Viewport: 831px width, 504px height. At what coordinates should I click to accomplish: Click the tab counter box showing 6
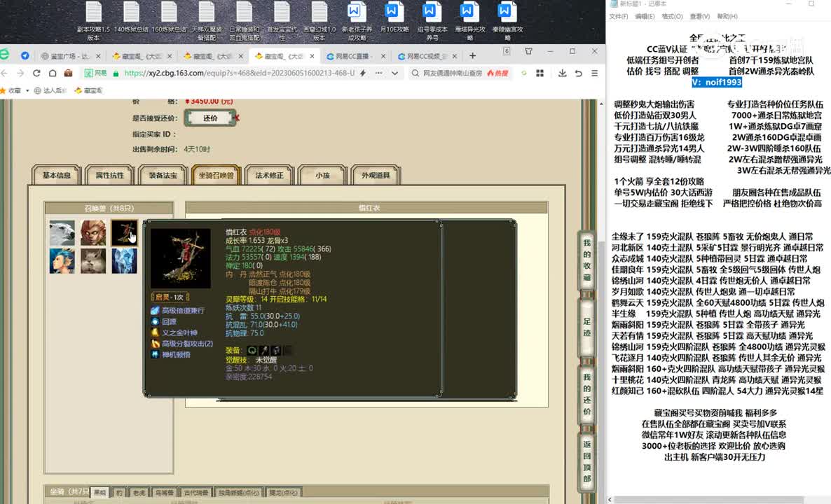pyautogui.click(x=507, y=51)
